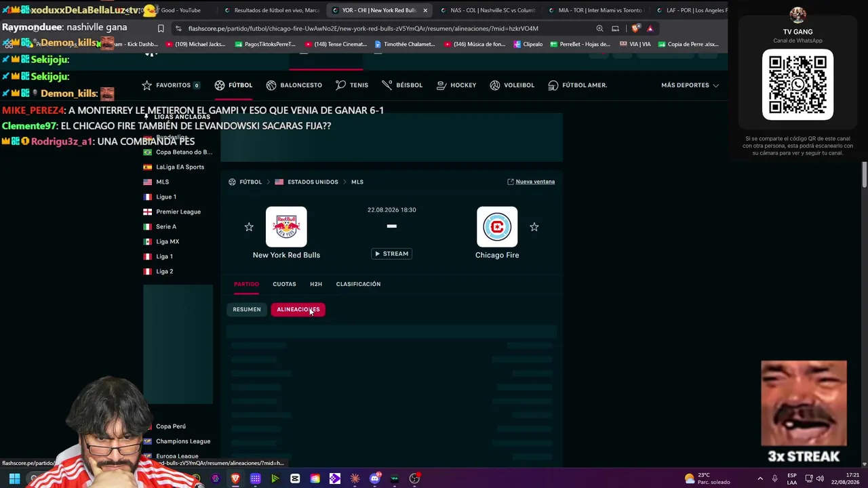
Task: Bookmark this page with bookmark icon
Action: [161, 28]
